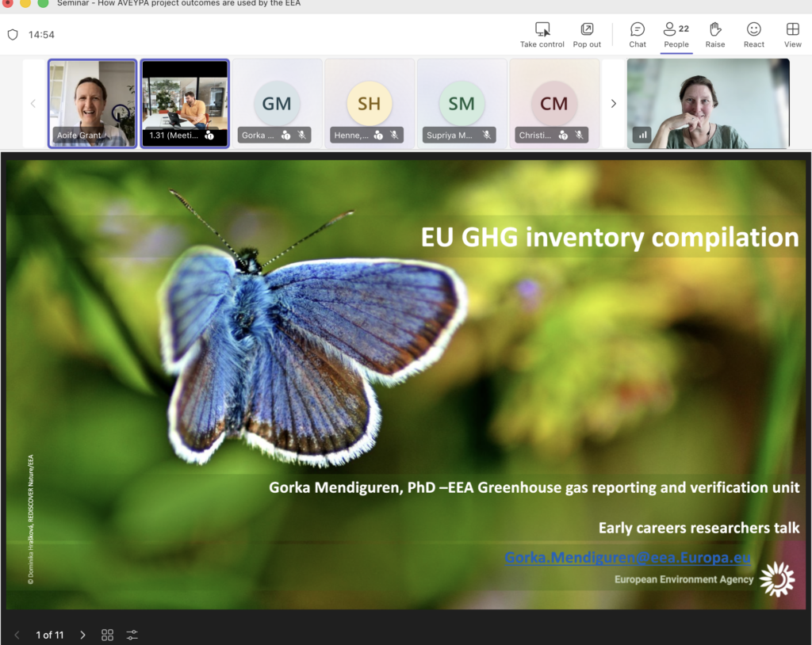The image size is (812, 645).
Task: Select Aoife Grant's video tile
Action: tap(92, 104)
